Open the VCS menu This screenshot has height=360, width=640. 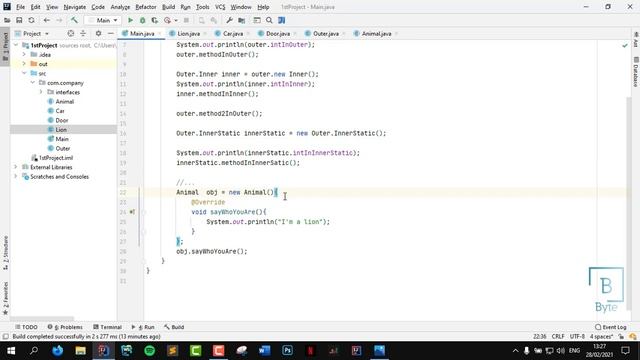[220, 7]
